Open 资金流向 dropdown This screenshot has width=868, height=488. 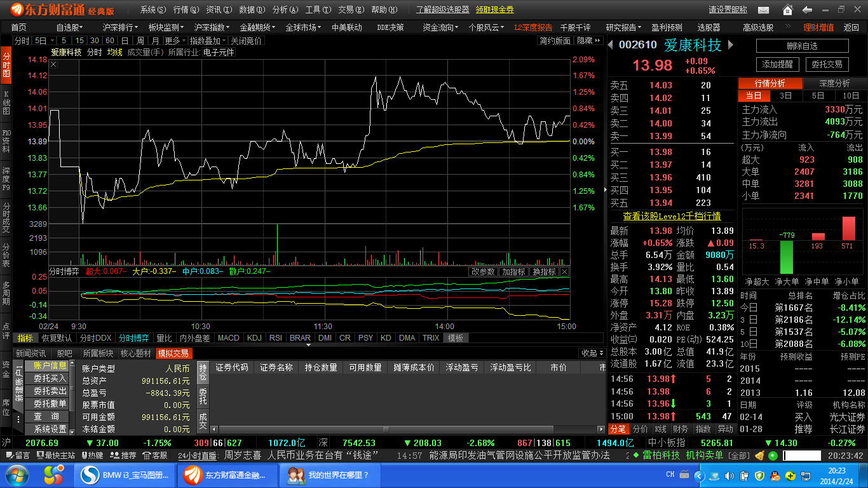pos(440,27)
